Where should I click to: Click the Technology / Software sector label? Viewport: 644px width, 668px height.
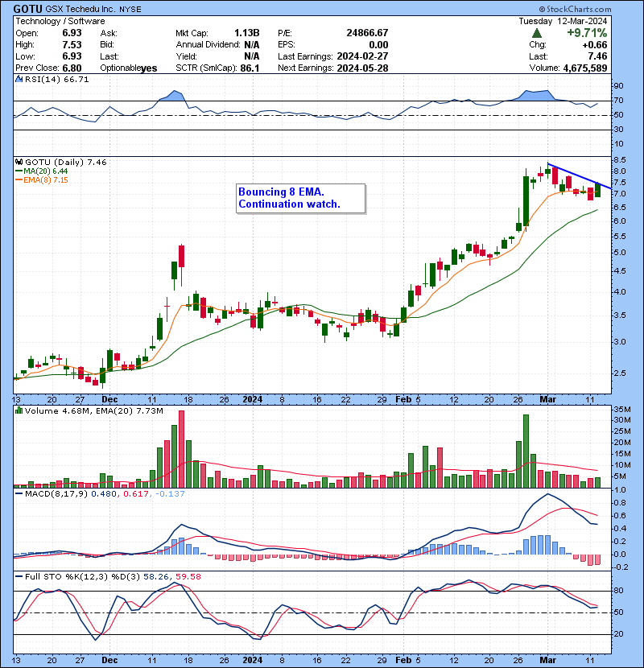[x=60, y=21]
